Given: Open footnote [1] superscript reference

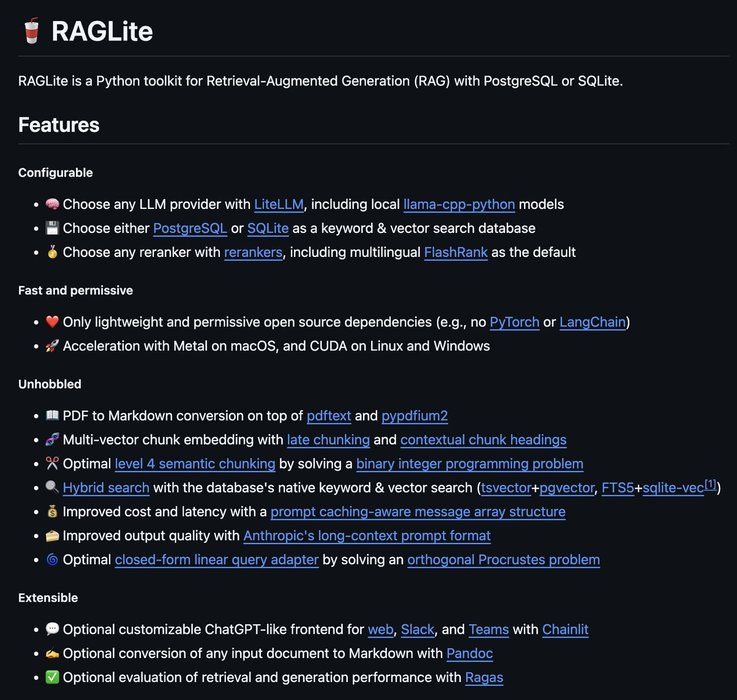Looking at the screenshot, I should (x=710, y=484).
